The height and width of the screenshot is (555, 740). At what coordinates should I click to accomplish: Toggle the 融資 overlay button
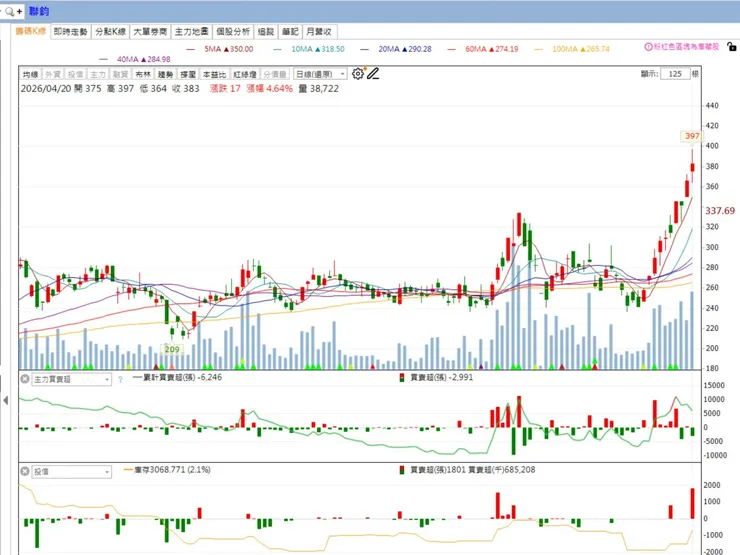point(120,74)
